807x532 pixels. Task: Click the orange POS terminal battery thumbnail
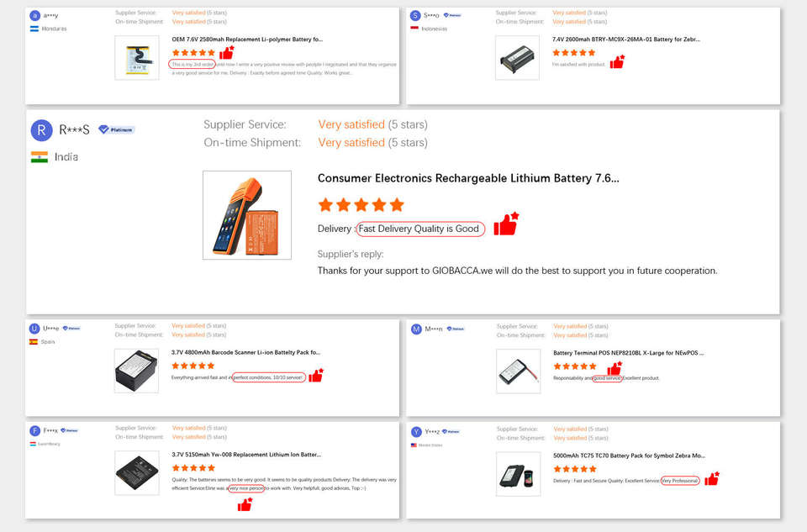click(x=247, y=215)
